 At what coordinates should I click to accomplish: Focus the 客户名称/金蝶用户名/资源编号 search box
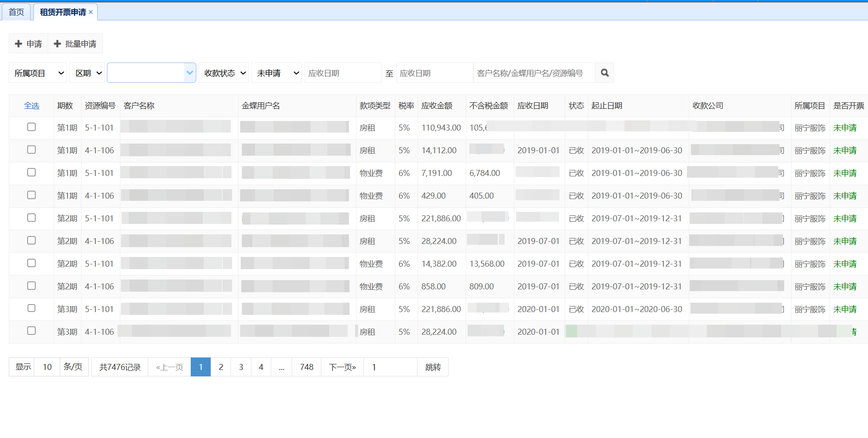pyautogui.click(x=534, y=73)
